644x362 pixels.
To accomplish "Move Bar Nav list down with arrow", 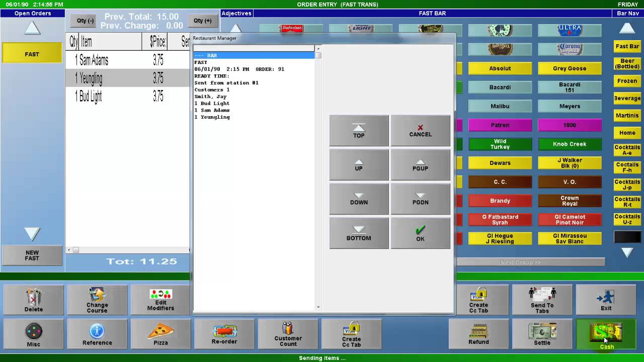I will tap(627, 252).
